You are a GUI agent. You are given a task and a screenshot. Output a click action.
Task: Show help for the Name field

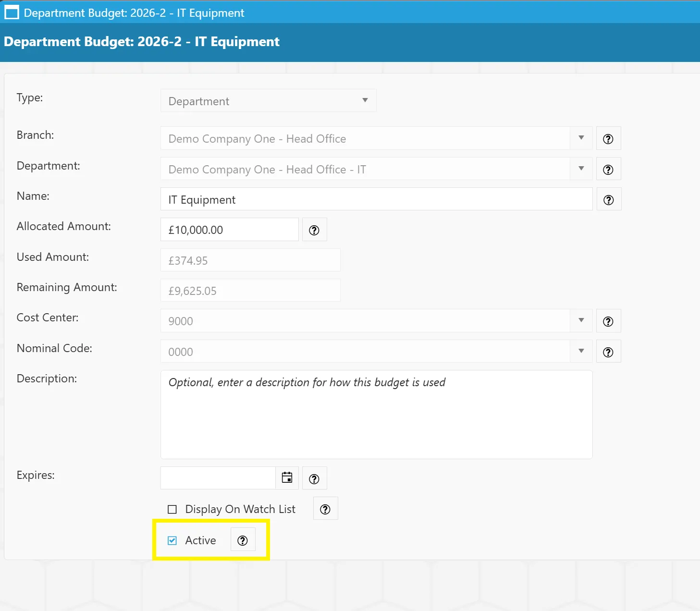tap(609, 200)
